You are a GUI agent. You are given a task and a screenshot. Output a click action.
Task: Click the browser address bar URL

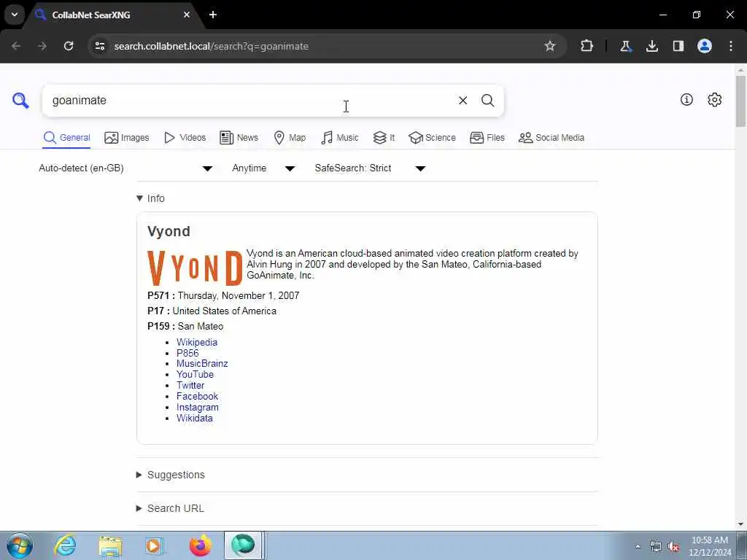click(x=211, y=46)
